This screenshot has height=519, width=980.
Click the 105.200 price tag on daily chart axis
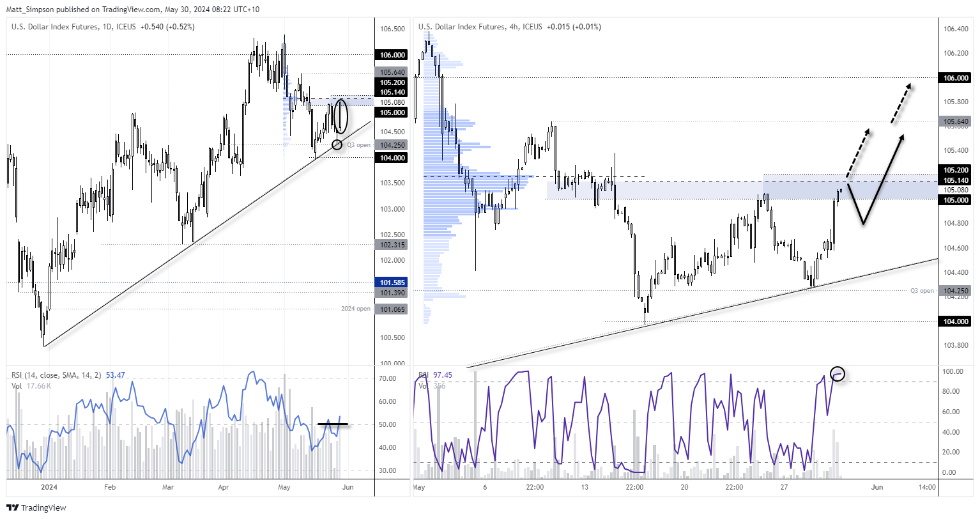(392, 82)
